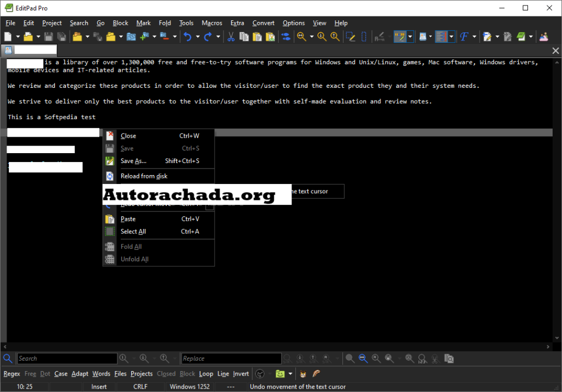Click the Open Project folder icon

(77, 37)
